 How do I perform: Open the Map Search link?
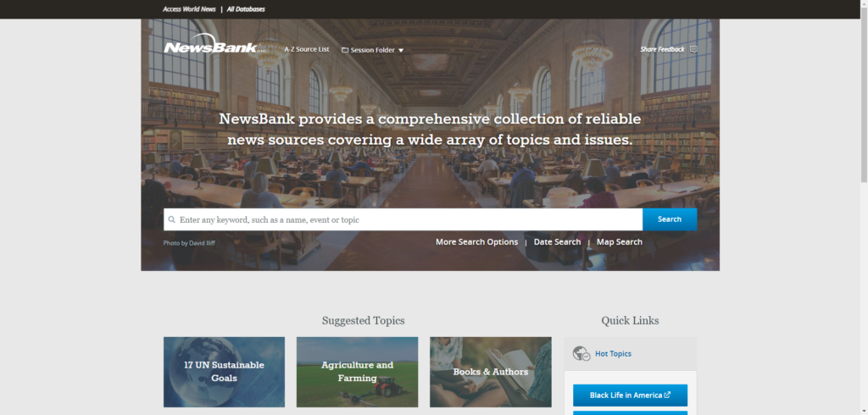(x=619, y=242)
